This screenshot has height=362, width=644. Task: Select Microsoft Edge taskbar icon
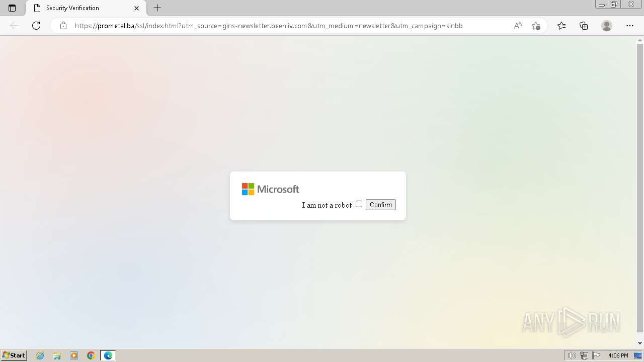[108, 355]
